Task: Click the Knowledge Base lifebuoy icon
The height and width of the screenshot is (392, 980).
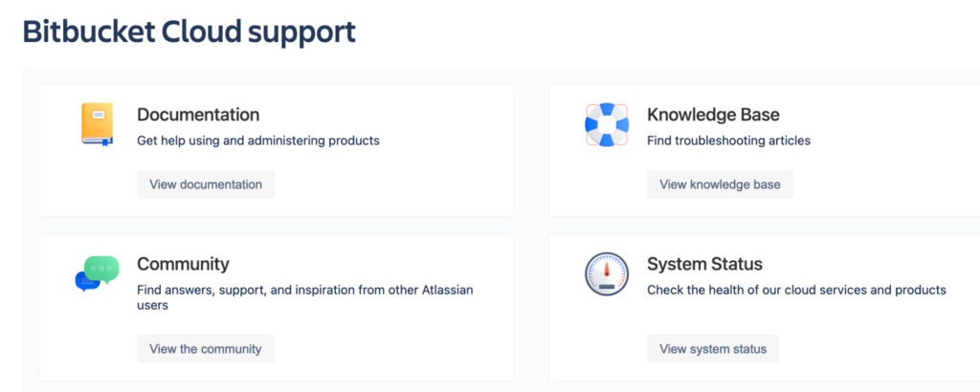Action: [x=606, y=125]
